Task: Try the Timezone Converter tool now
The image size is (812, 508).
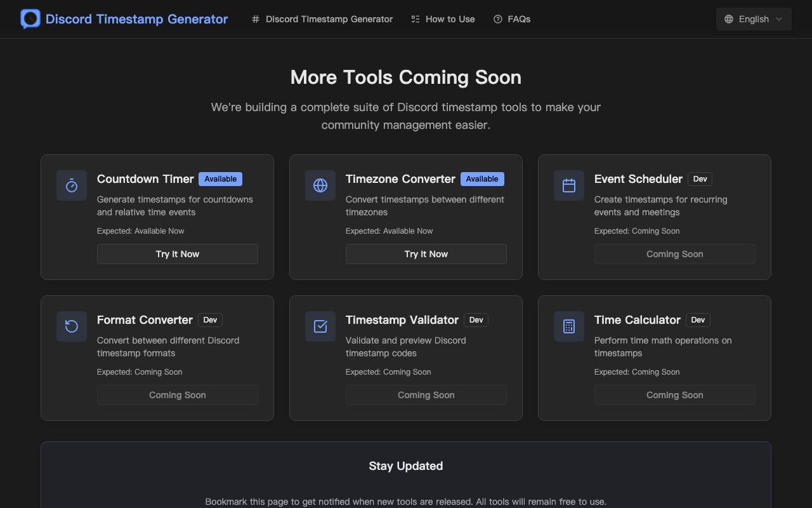Action: click(x=426, y=254)
